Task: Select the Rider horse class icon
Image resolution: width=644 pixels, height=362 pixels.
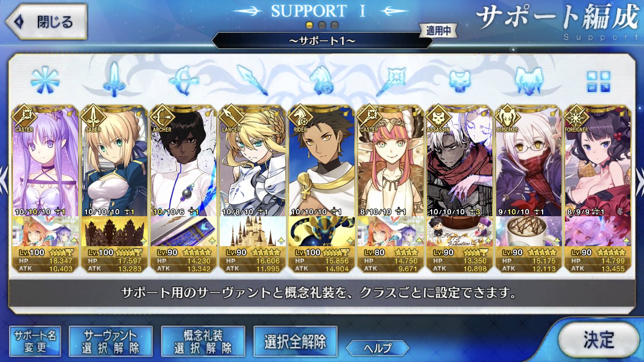Action: pyautogui.click(x=322, y=80)
